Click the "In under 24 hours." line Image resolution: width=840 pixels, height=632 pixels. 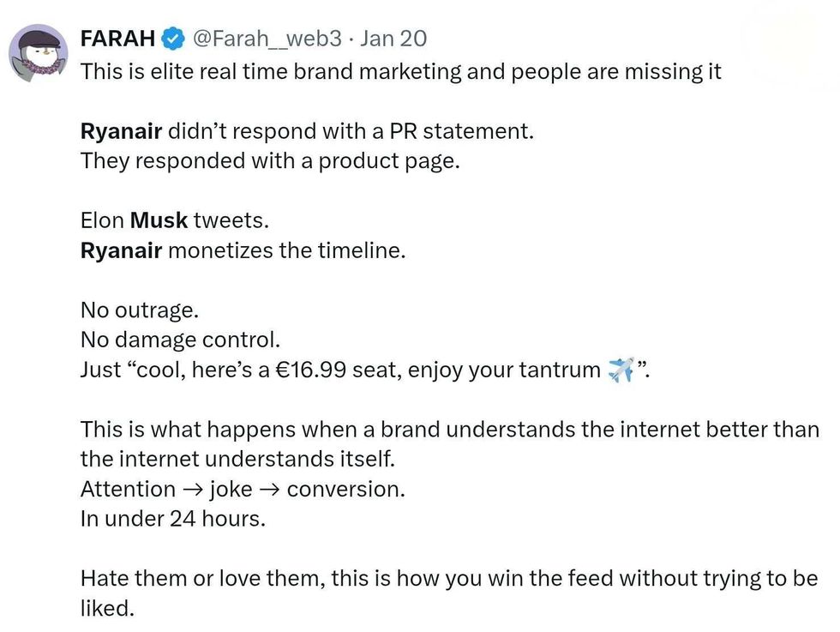tap(172, 519)
